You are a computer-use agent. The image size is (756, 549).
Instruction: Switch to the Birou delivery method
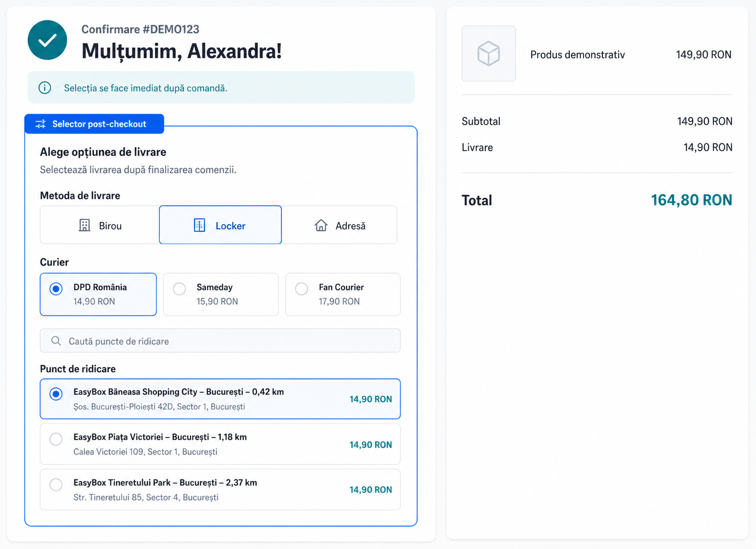point(100,225)
